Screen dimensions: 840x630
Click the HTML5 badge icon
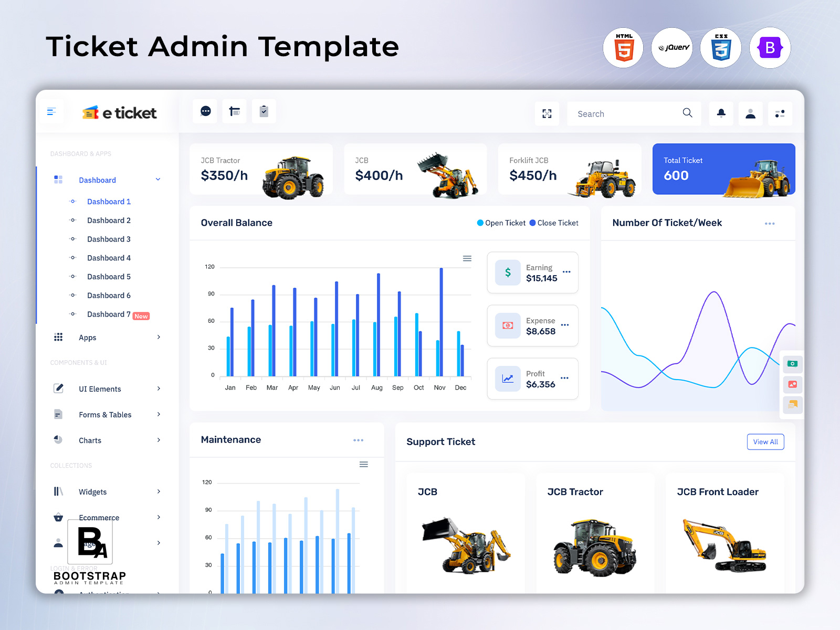[623, 48]
